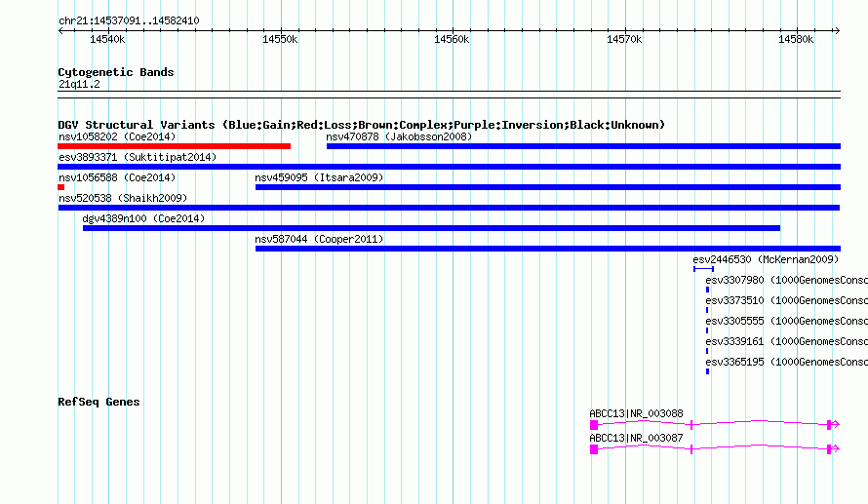Click the 21q11.2 band label

pos(79,84)
